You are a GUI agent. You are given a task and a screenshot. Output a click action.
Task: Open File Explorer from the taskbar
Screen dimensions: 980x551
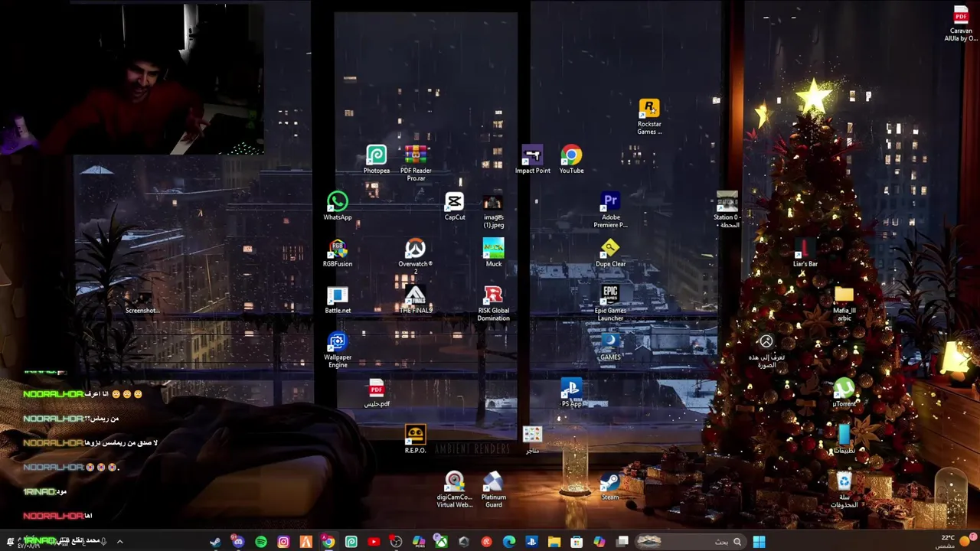(554, 542)
